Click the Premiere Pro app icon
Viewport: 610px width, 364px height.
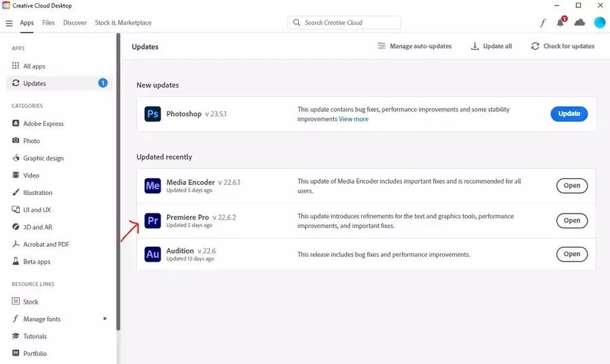click(x=152, y=220)
